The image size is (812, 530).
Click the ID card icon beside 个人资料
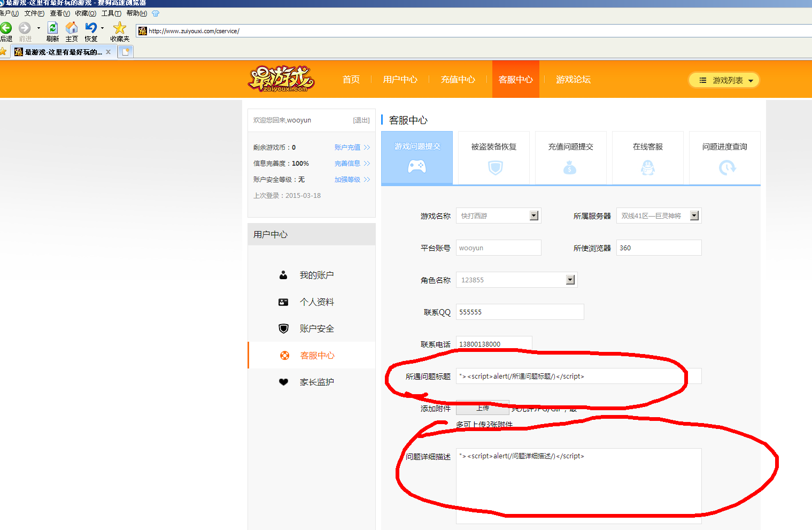[x=283, y=302]
